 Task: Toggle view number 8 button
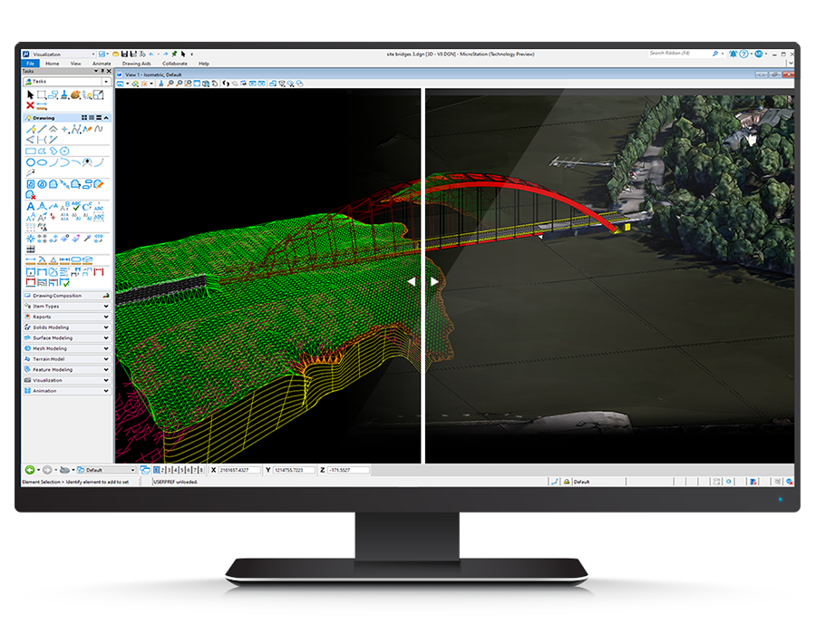(x=201, y=470)
